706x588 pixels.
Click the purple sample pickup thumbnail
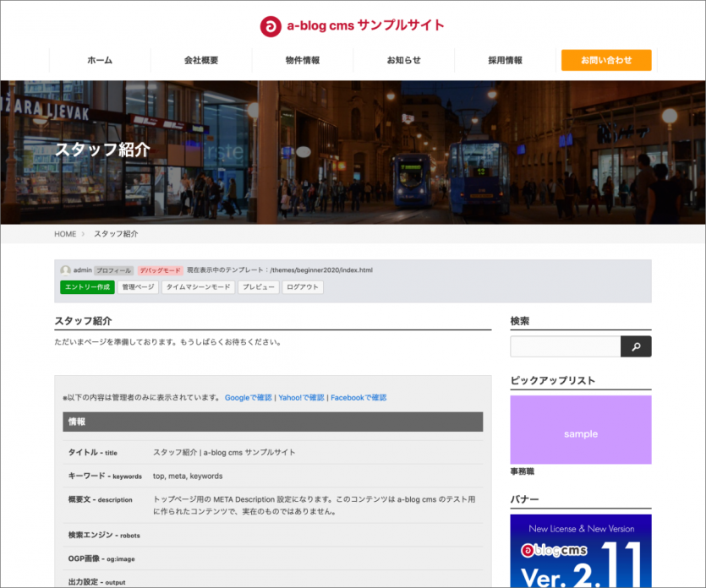point(581,430)
